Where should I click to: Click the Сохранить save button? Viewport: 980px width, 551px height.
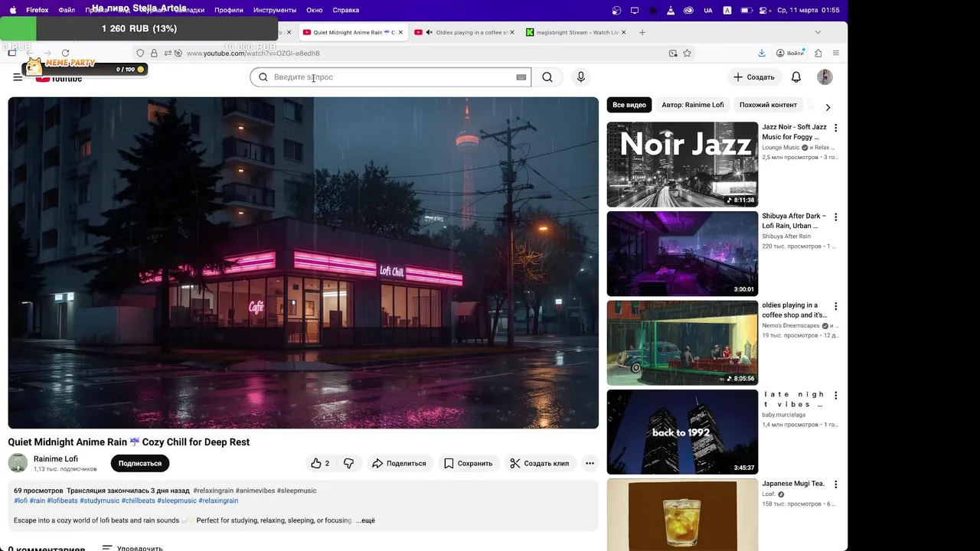[x=469, y=463]
